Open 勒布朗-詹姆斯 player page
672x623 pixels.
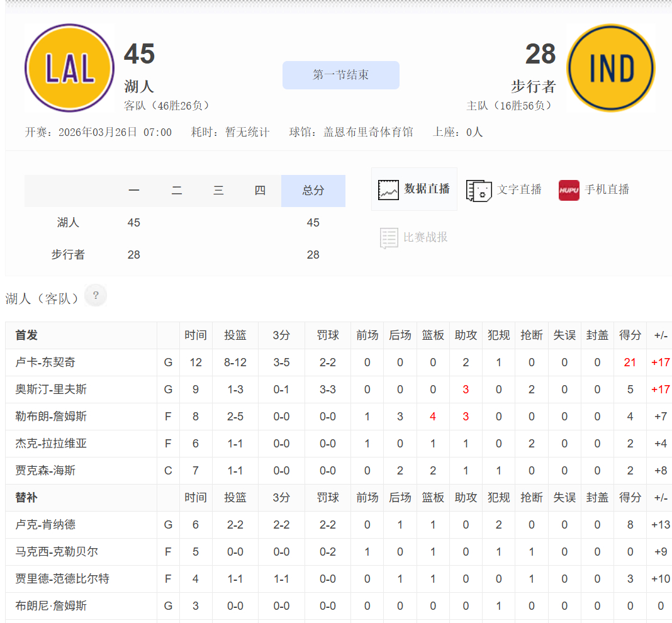pos(62,417)
